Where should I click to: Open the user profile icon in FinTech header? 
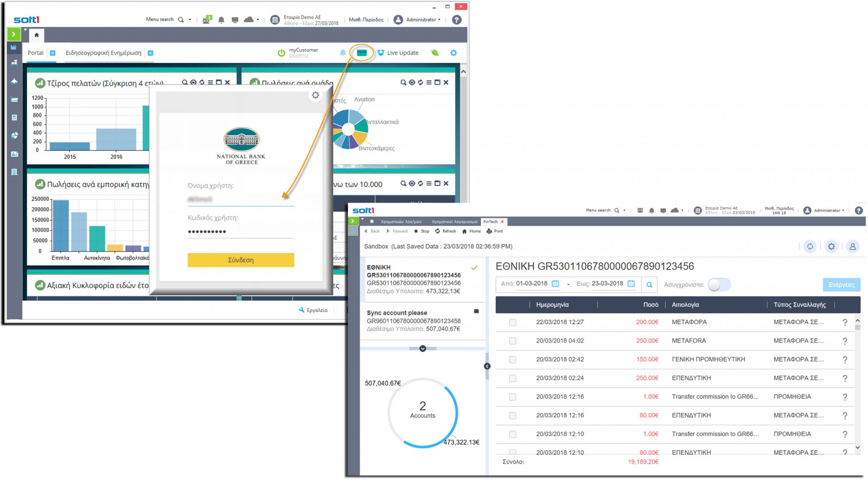[x=852, y=246]
